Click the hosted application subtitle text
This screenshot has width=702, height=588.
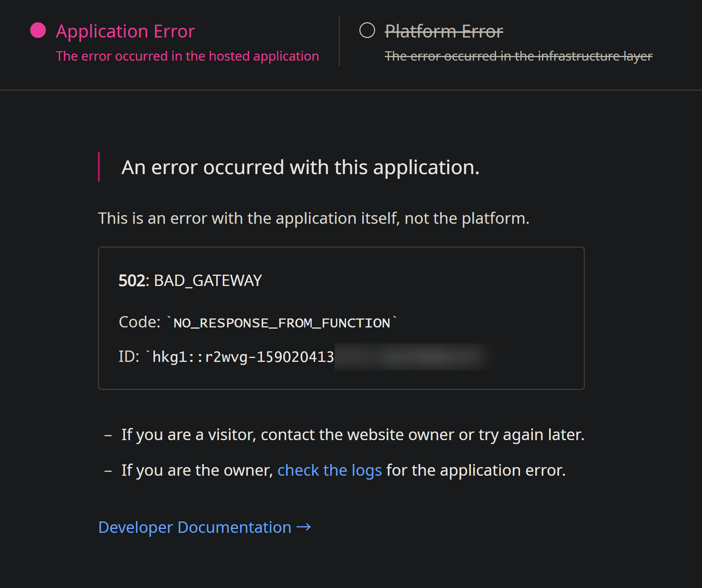click(187, 56)
